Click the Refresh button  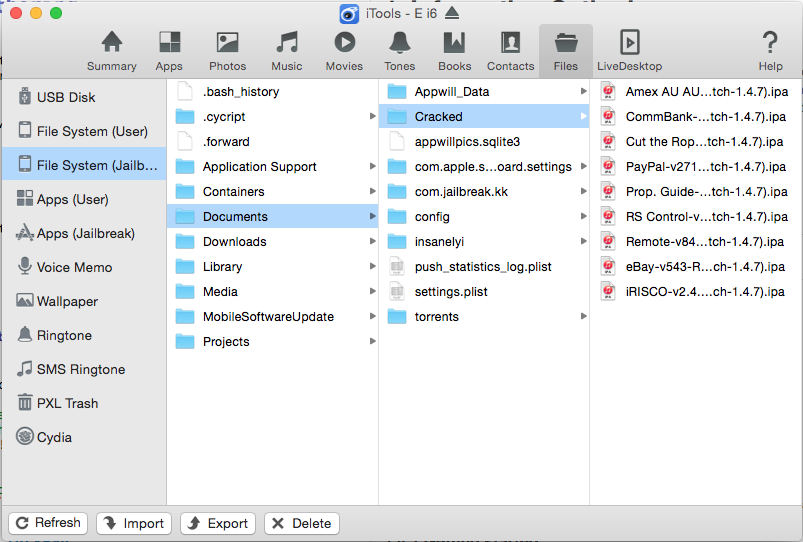(48, 523)
